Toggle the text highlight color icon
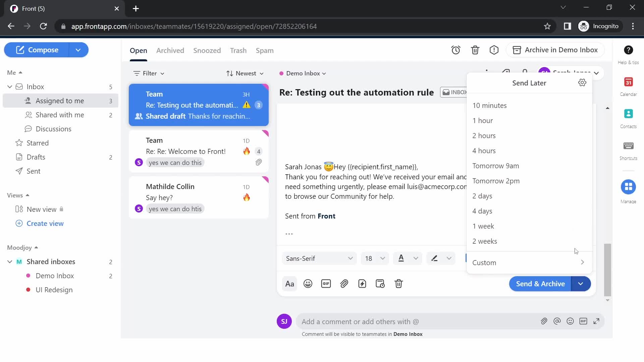644x362 pixels. pyautogui.click(x=435, y=258)
